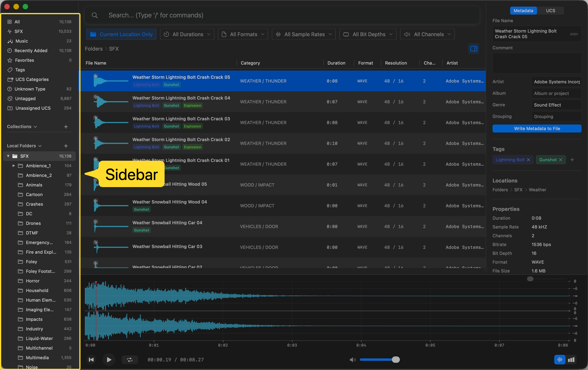Click the search magnifier icon
This screenshot has width=588, height=370.
point(94,15)
